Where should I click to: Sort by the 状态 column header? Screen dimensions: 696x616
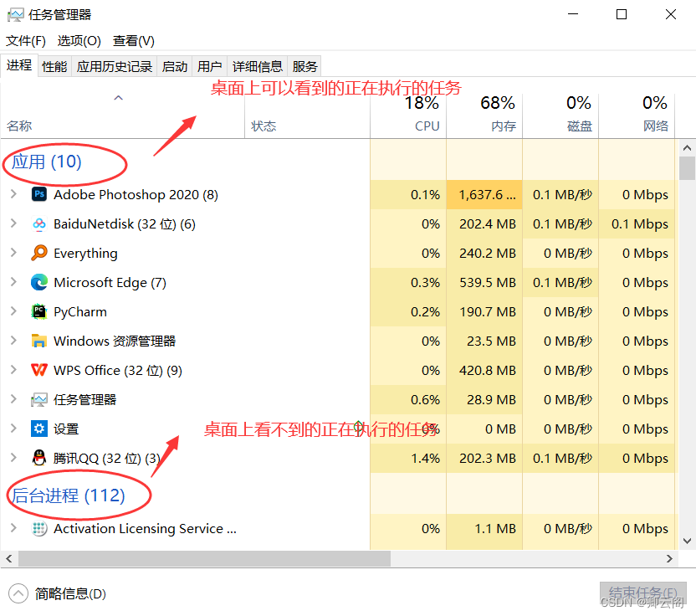[x=307, y=116]
